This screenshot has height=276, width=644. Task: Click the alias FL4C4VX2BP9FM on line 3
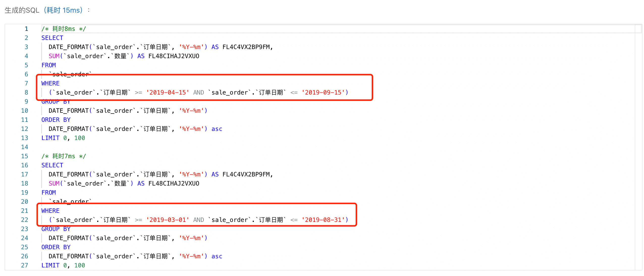click(246, 47)
